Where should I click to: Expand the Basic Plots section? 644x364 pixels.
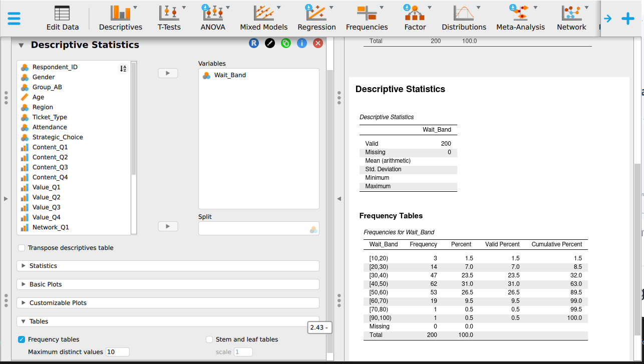(168, 284)
